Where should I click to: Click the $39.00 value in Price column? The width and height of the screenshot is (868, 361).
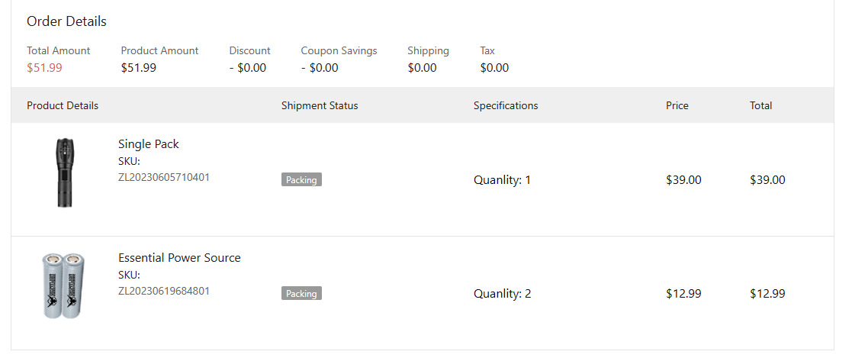[683, 180]
